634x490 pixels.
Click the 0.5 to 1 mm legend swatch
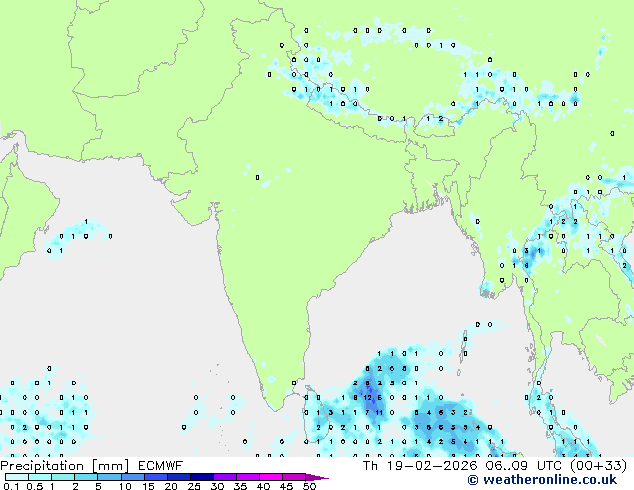click(40, 477)
